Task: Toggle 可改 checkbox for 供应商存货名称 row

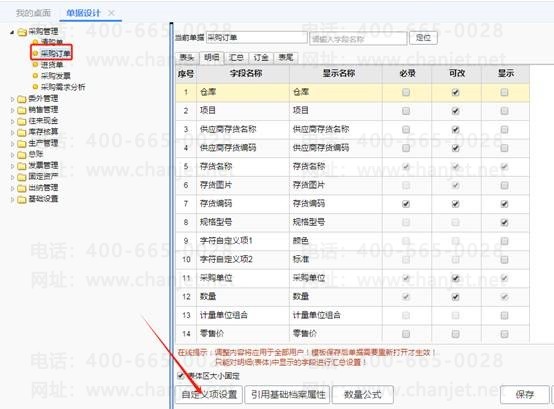Action: point(455,130)
